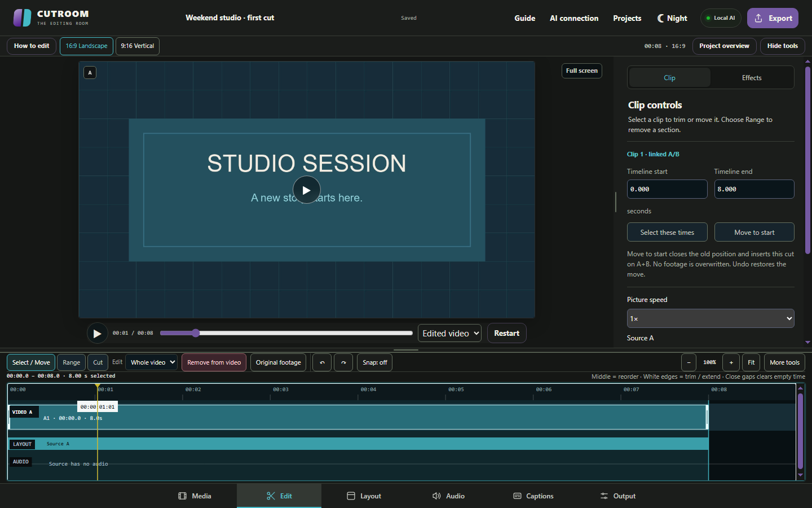
Task: Open the Edited video dropdown
Action: (x=449, y=334)
